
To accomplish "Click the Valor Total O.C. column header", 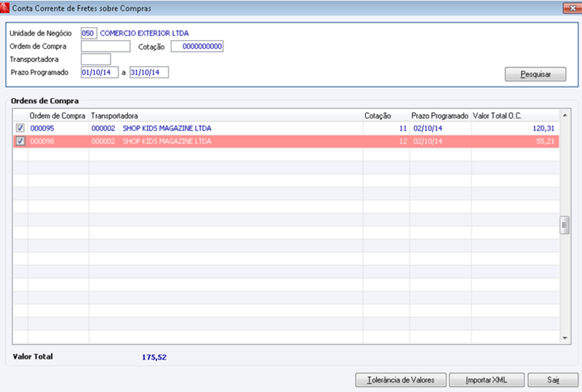I will 515,116.
